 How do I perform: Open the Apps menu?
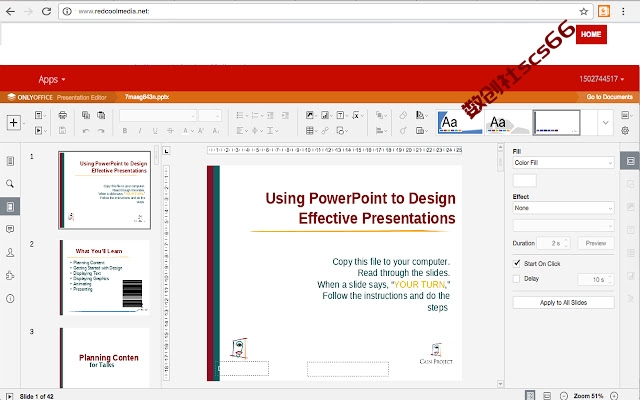(51, 79)
